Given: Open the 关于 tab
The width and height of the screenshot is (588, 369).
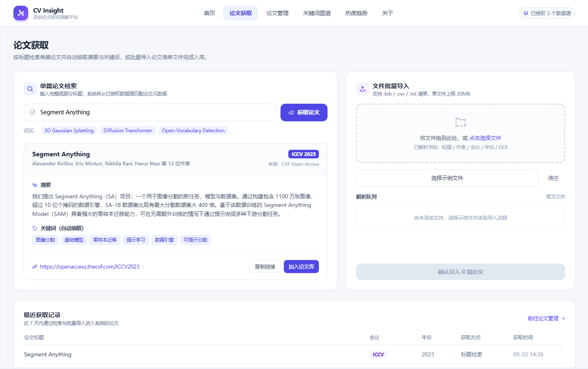Looking at the screenshot, I should tap(388, 13).
